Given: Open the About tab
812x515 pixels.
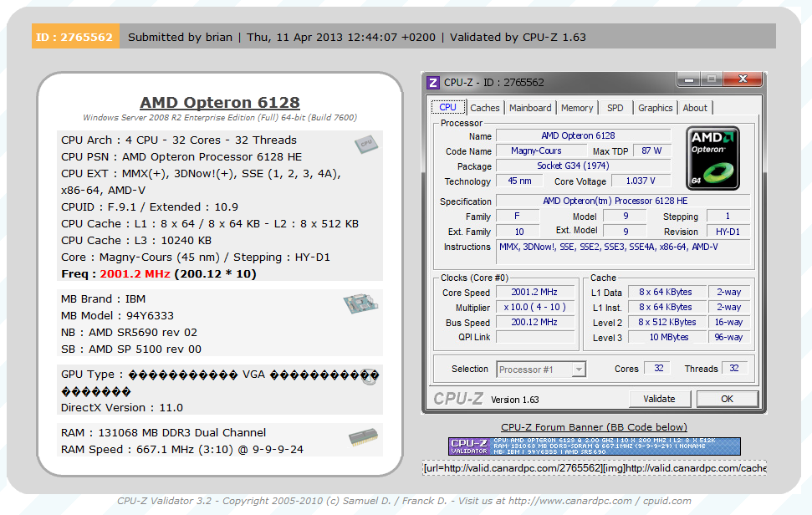Looking at the screenshot, I should click(694, 108).
